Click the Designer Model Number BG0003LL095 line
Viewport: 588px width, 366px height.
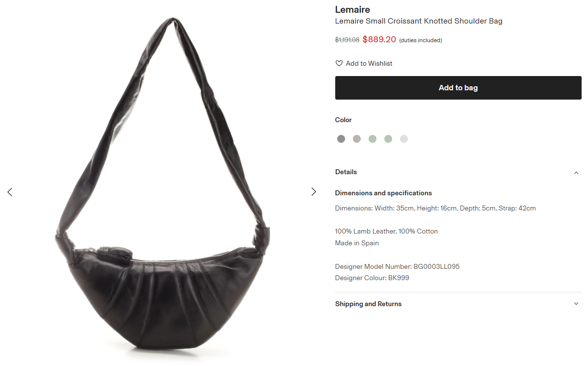coord(397,266)
